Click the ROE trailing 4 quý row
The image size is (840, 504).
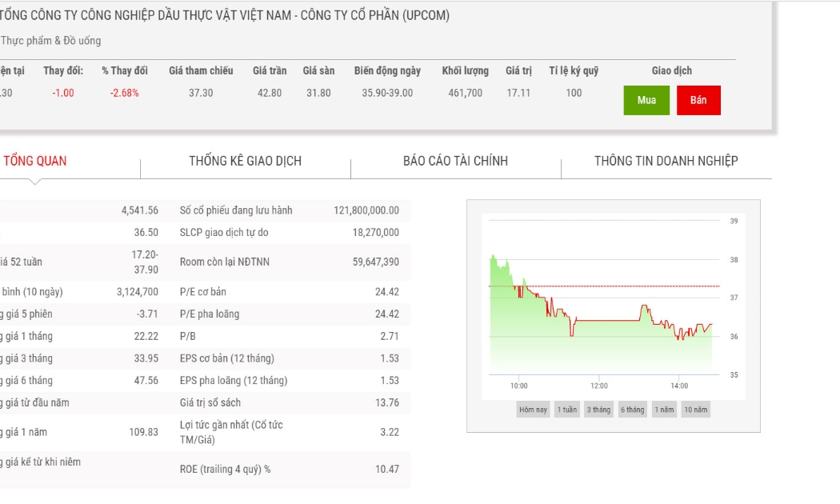290,469
